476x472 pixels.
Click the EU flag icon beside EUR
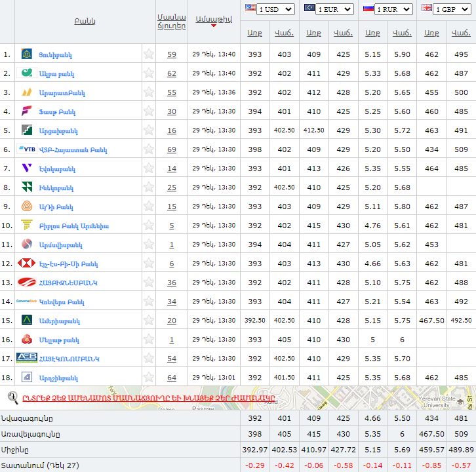click(309, 8)
